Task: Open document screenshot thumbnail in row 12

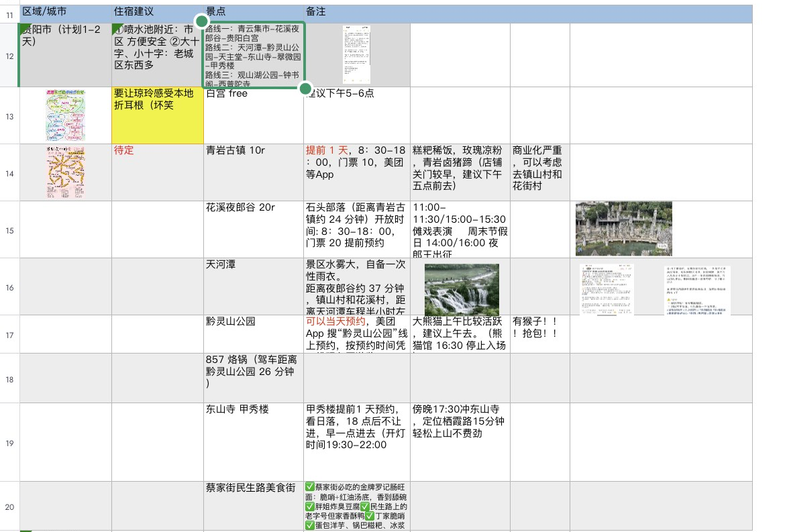Action: coord(356,55)
